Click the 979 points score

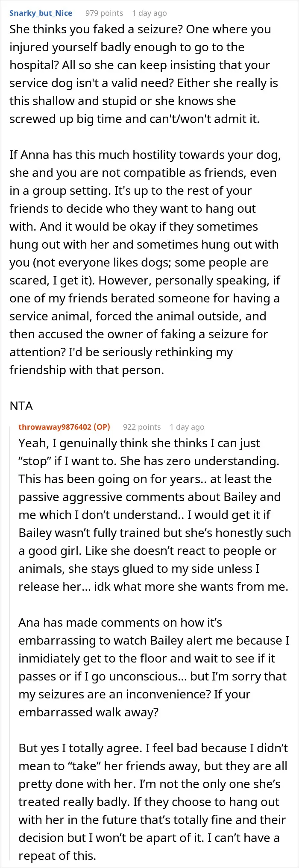[x=104, y=13]
